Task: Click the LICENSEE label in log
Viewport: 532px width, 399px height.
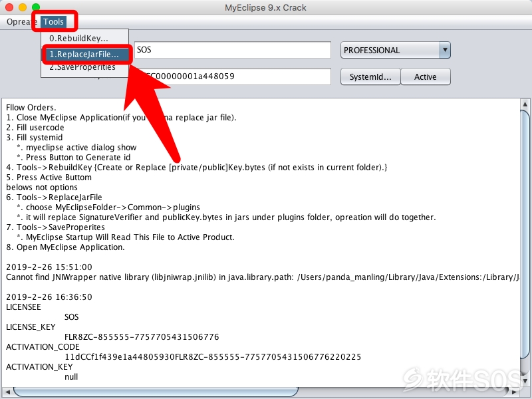Action: (23, 307)
